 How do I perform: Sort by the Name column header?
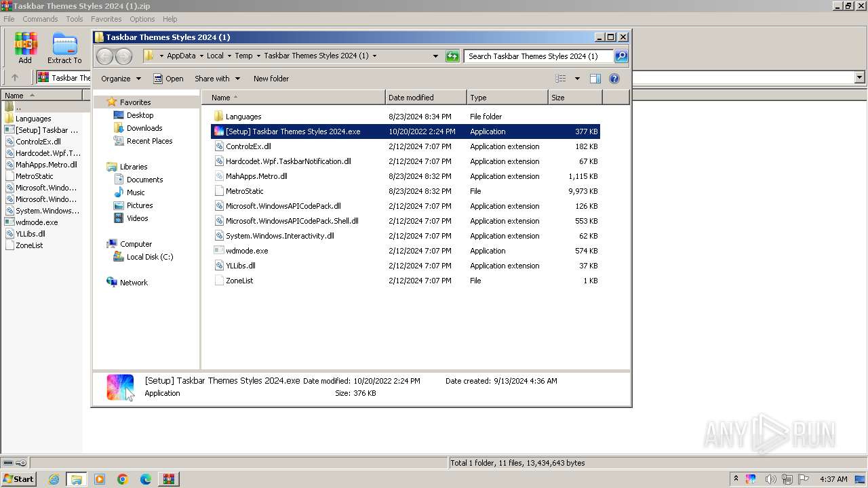point(294,98)
